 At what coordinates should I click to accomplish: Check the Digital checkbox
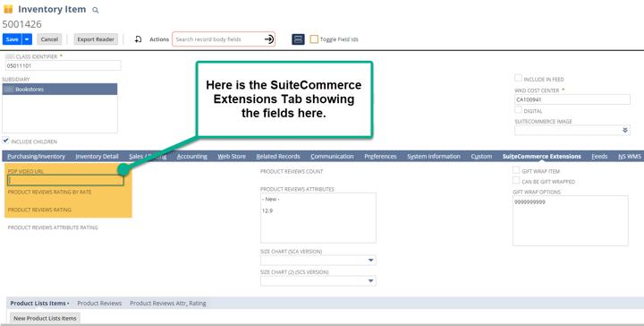click(518, 110)
